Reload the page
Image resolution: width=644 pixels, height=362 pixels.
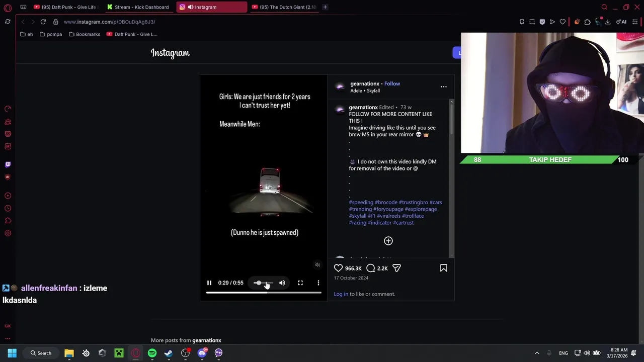43,22
